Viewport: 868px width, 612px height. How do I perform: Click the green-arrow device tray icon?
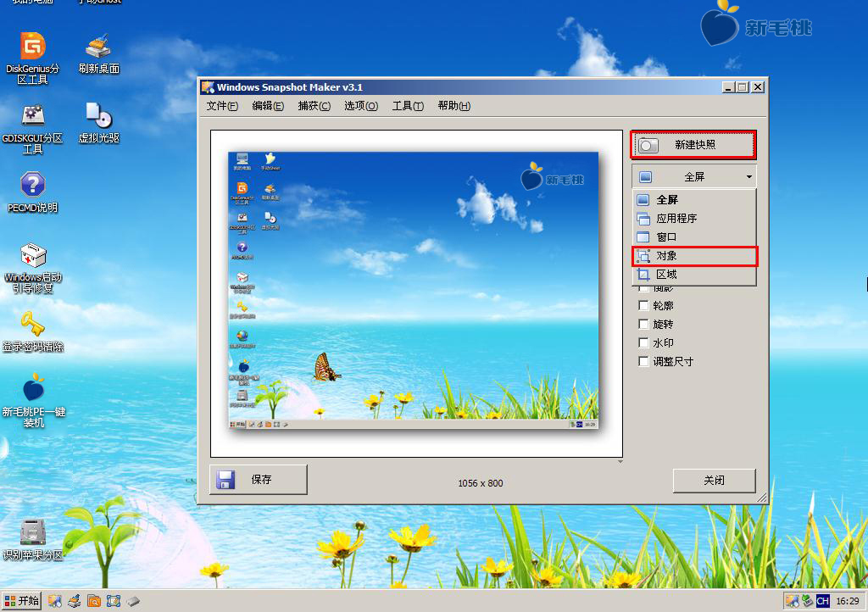click(x=808, y=601)
